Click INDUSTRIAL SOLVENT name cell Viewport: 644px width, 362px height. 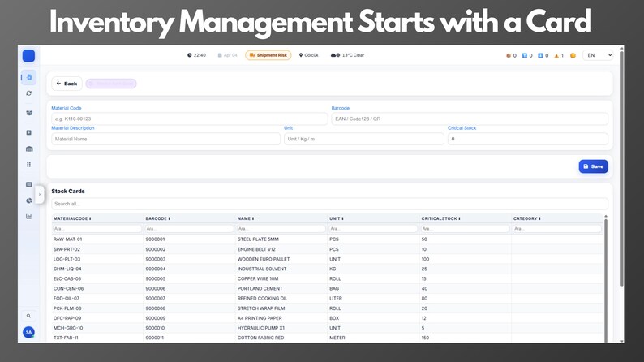[262, 269]
